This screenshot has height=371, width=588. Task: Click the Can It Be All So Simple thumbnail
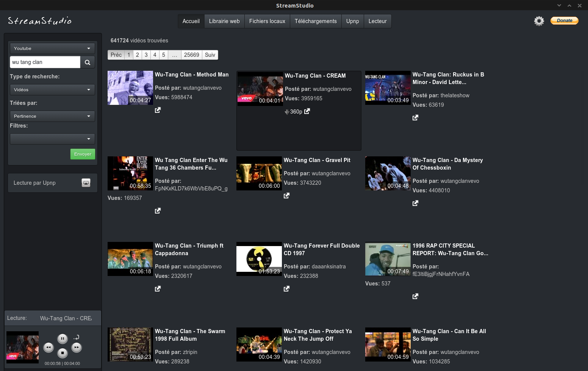pyautogui.click(x=388, y=344)
